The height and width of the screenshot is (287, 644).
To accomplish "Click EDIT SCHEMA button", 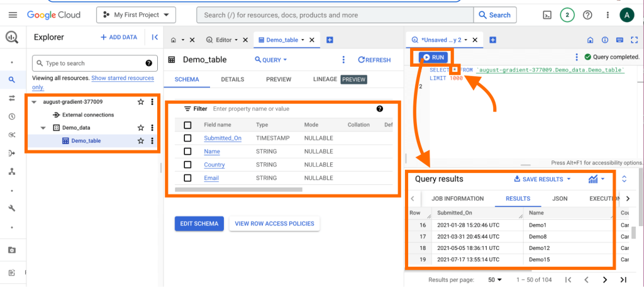I will coord(199,223).
